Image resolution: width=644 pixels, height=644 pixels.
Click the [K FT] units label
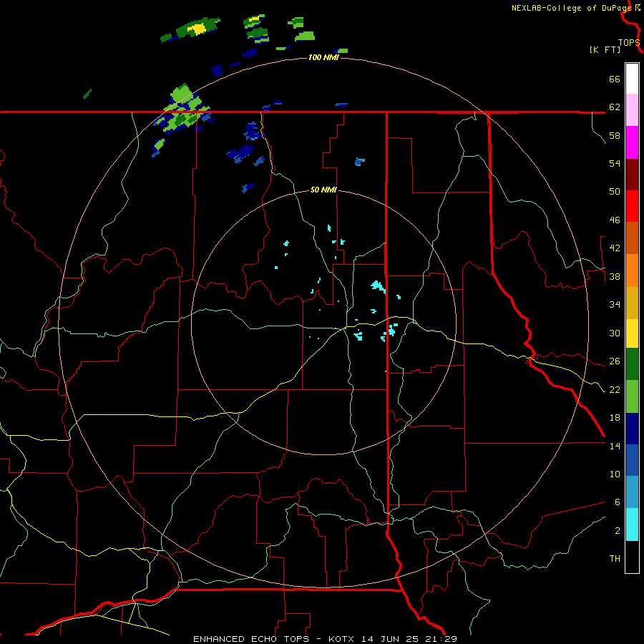pos(605,49)
